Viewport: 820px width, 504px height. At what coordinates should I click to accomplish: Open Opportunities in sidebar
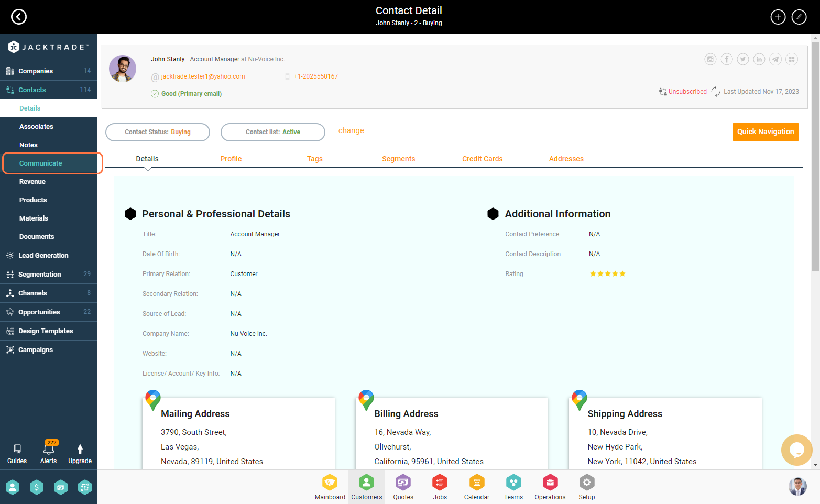pos(48,312)
